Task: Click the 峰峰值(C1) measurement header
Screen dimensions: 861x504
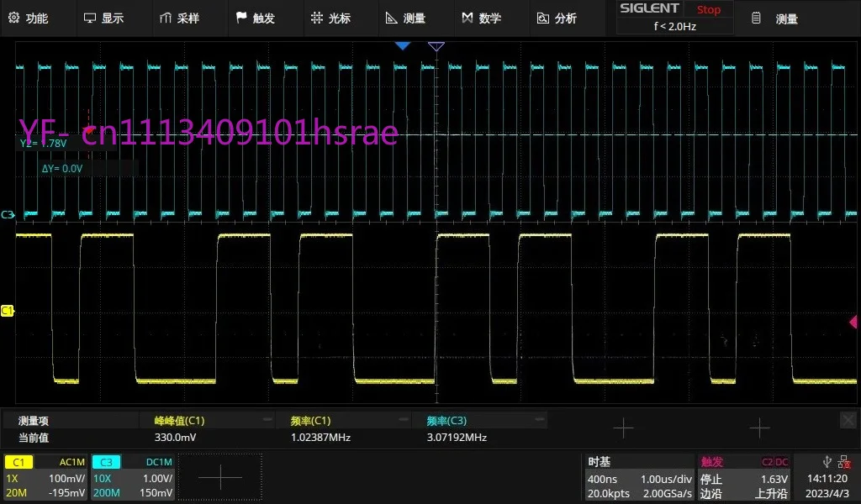Action: click(x=180, y=421)
